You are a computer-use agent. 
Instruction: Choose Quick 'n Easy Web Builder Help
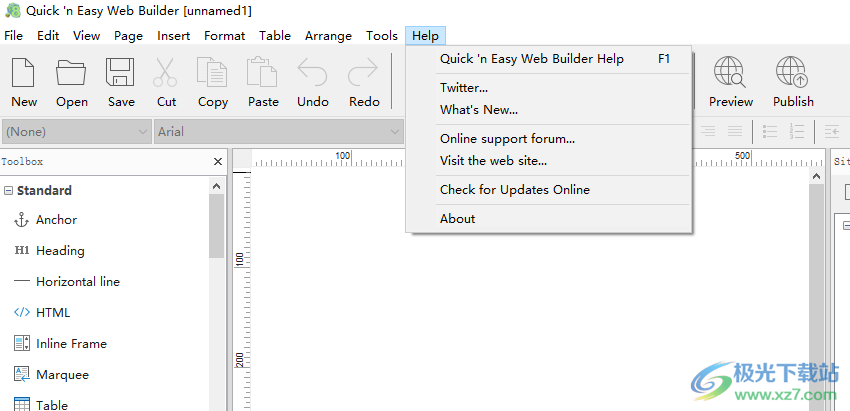pyautogui.click(x=549, y=59)
